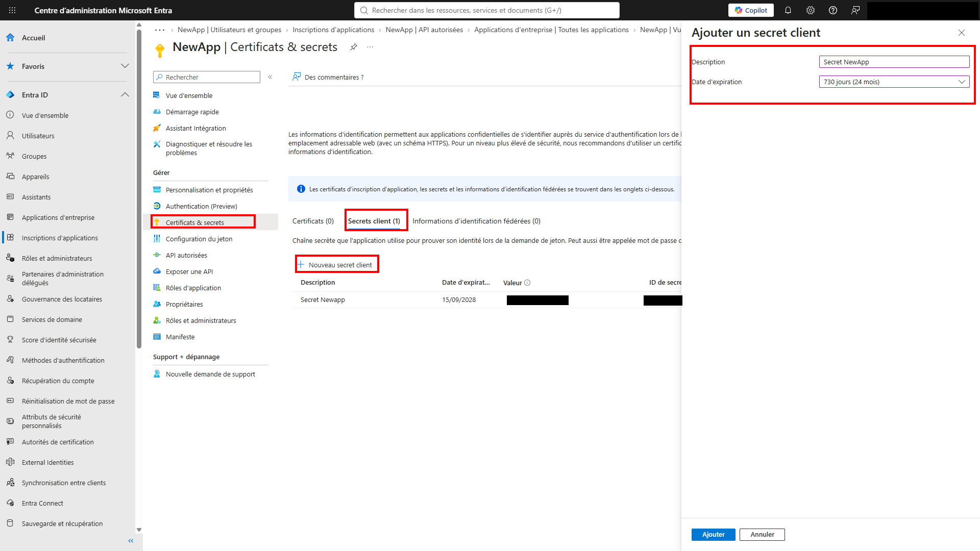Viewport: 980px width, 551px height.
Task: Go to Accueil home in sidebar
Action: 33,38
